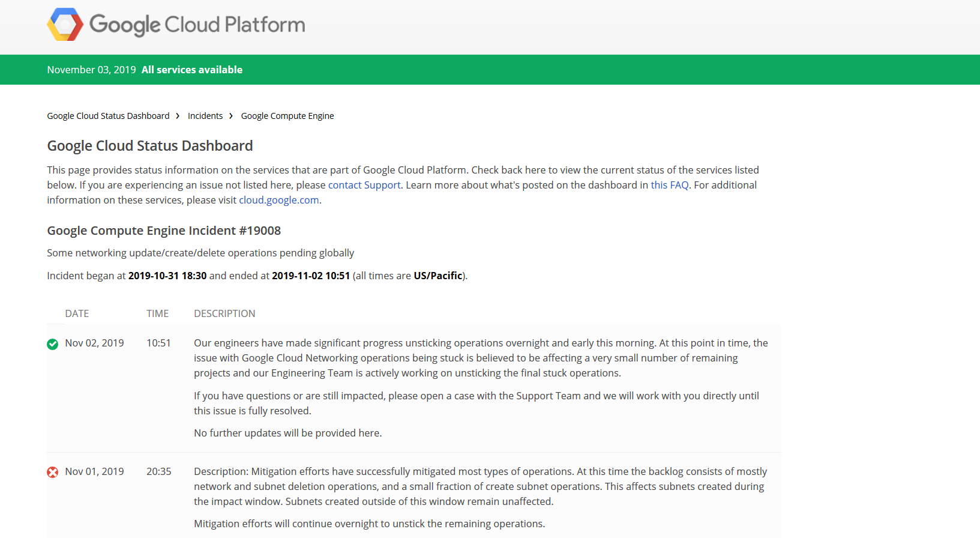
Task: Click the TIME column header
Action: click(158, 313)
